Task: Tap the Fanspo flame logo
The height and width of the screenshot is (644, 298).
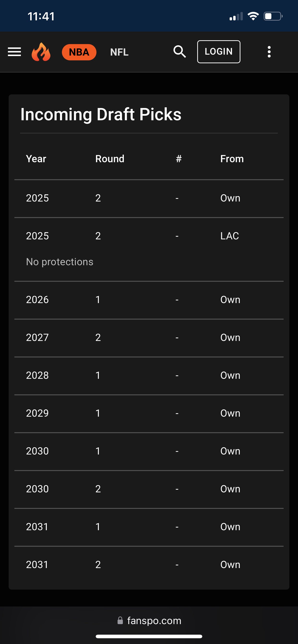Action: 41,52
